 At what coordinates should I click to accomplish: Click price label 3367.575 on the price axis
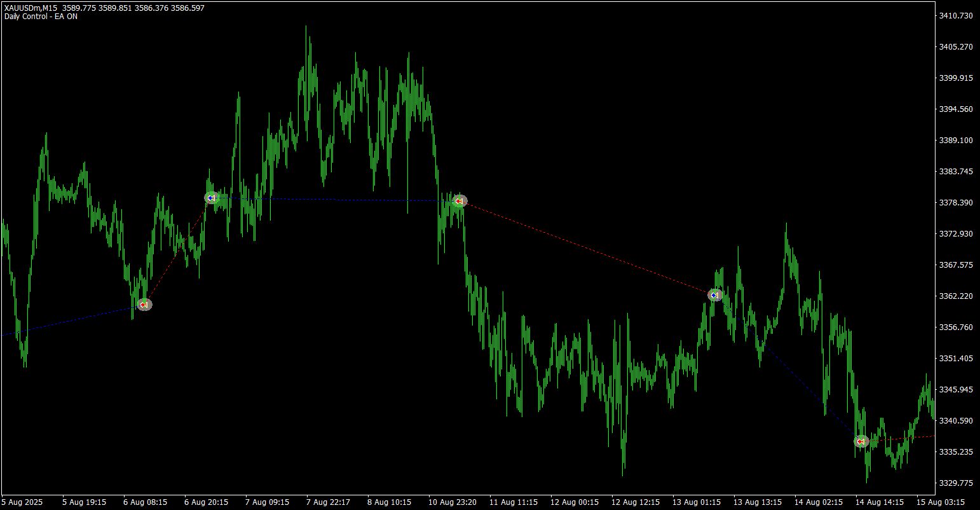point(956,265)
